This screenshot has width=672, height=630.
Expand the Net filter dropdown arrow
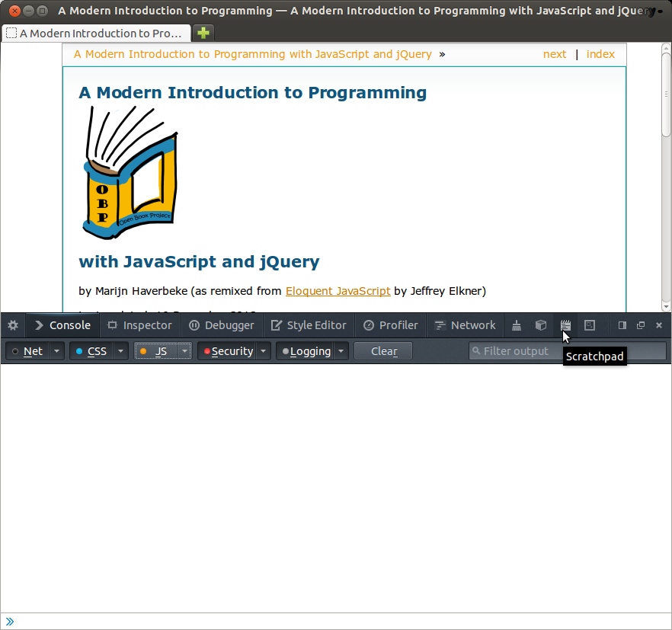56,351
